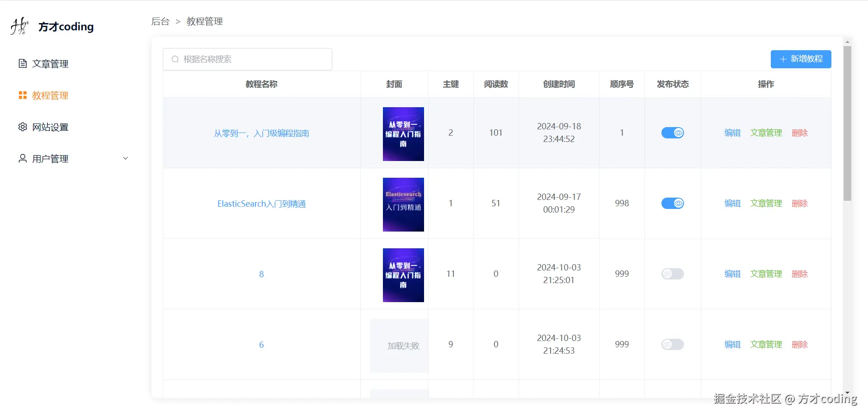This screenshot has width=868, height=417.
Task: Click the 新增教程 button
Action: click(x=801, y=59)
